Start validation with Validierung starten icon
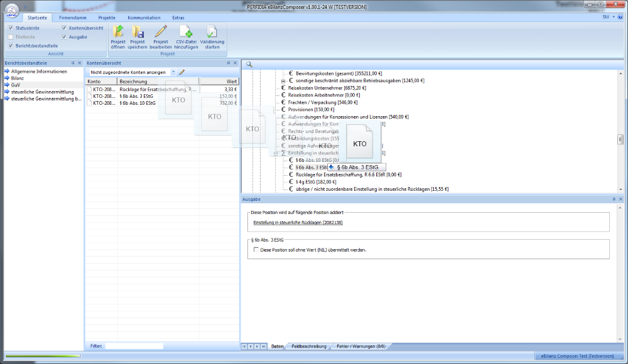Image resolution: width=628 pixels, height=364 pixels. pos(212,31)
